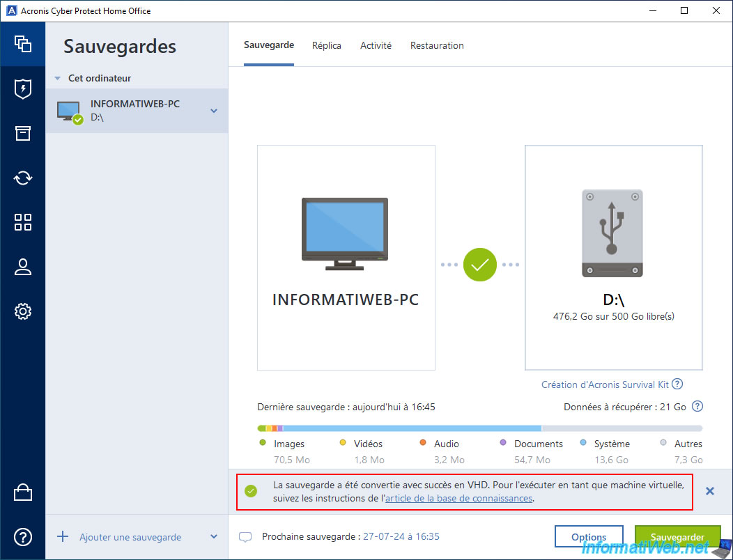Click the Vidéos 1,8 Mo value
The image size is (733, 560).
click(x=369, y=460)
